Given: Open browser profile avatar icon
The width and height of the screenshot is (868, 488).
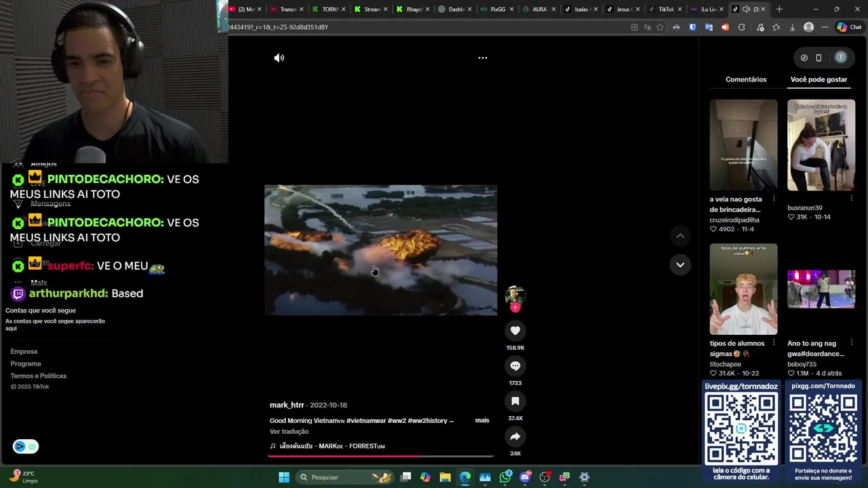Looking at the screenshot, I should pos(808,27).
